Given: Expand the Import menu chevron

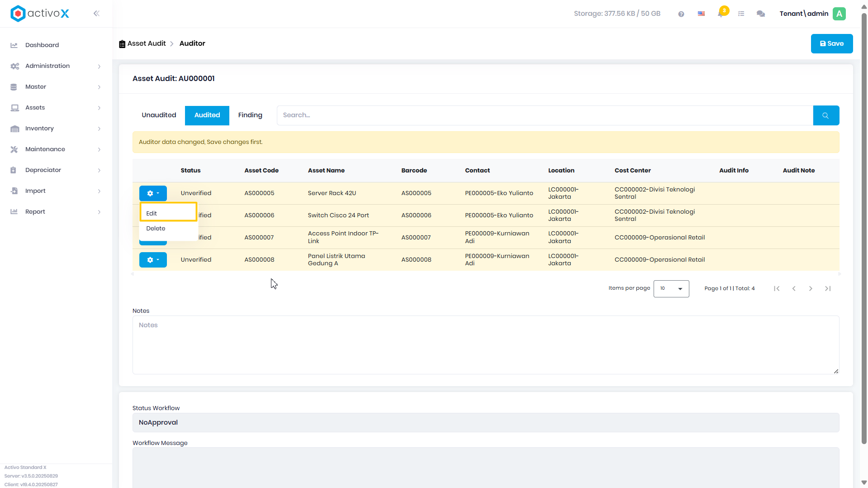Looking at the screenshot, I should (x=99, y=191).
